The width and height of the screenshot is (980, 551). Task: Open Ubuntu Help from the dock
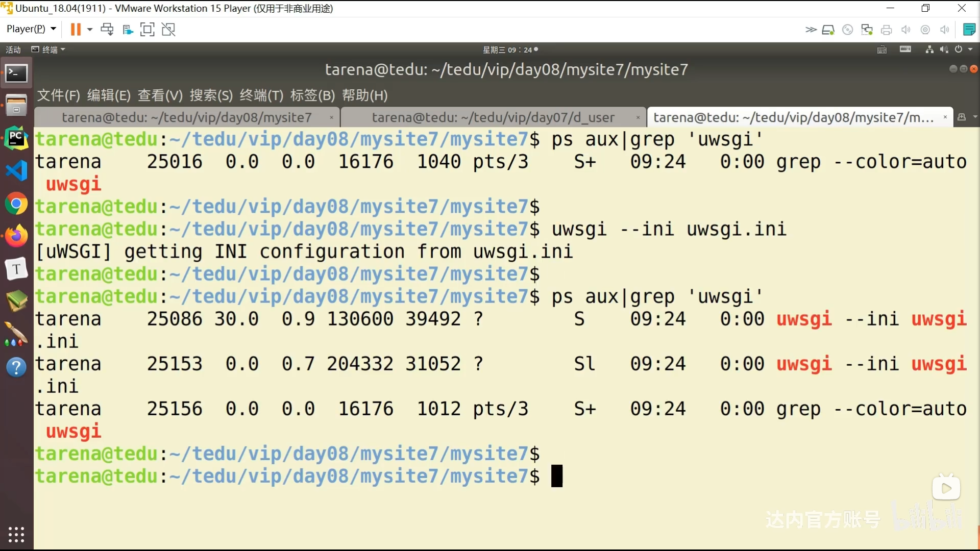point(16,367)
